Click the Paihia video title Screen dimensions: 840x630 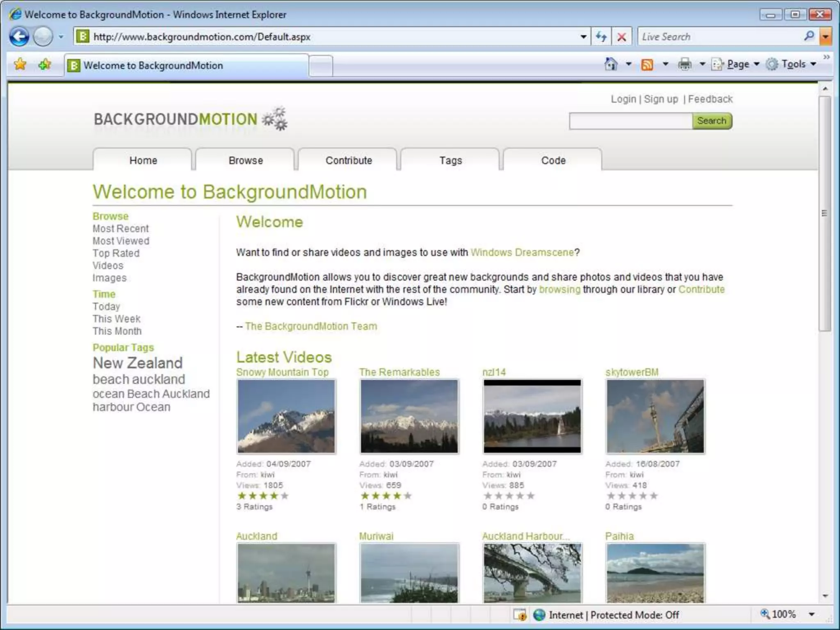click(x=619, y=536)
